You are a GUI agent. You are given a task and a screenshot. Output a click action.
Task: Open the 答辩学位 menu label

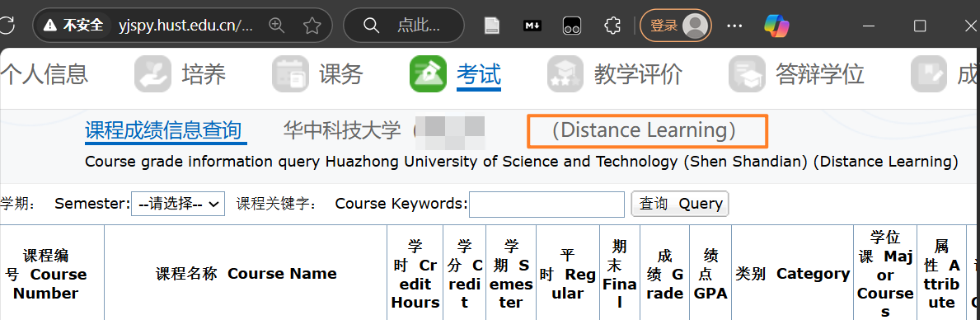[x=819, y=73]
